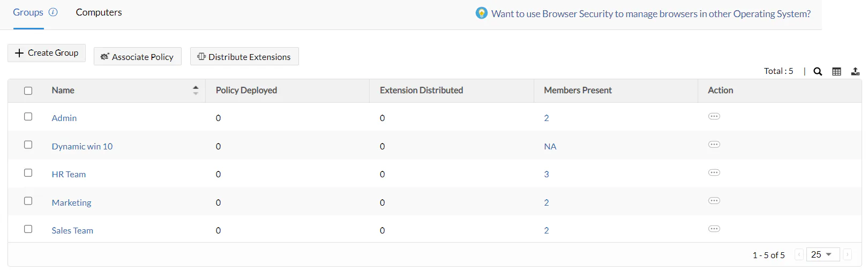Click the lightbulb tip icon
868x271 pixels.
482,13
